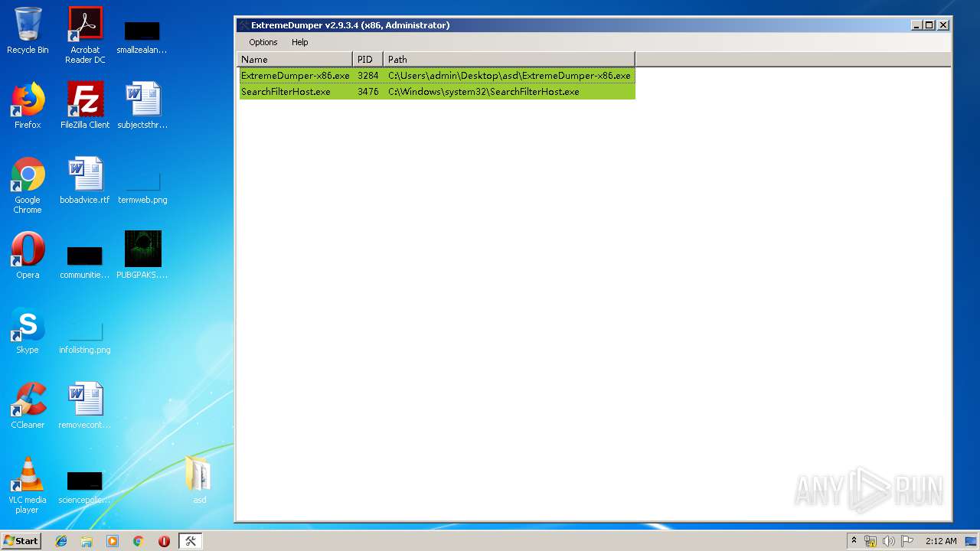This screenshot has width=980, height=551.
Task: Select the sciencepolic desktop file
Action: tap(85, 486)
